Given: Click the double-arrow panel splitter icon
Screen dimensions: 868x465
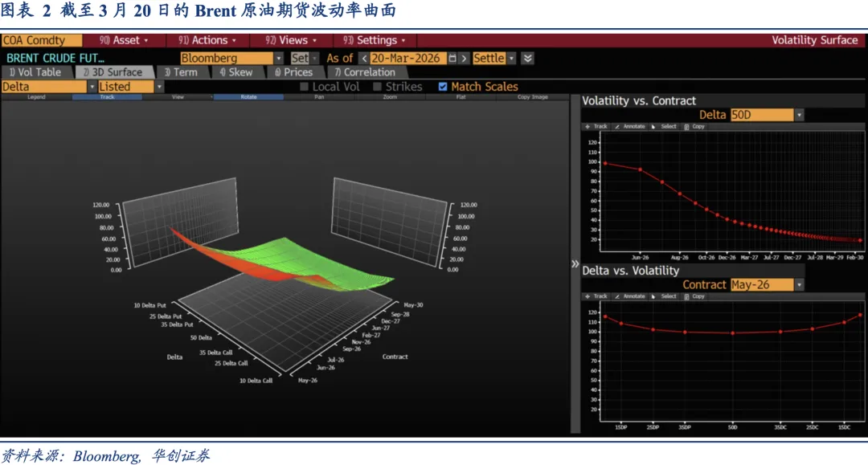Looking at the screenshot, I should [575, 263].
